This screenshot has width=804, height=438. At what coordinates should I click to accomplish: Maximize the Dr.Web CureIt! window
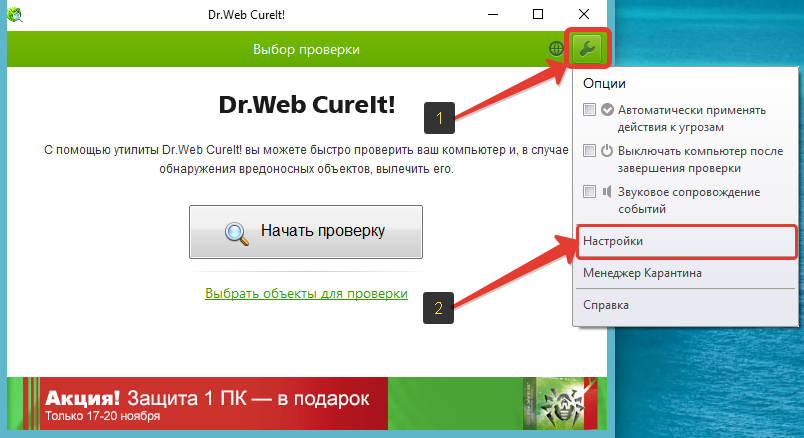click(538, 14)
